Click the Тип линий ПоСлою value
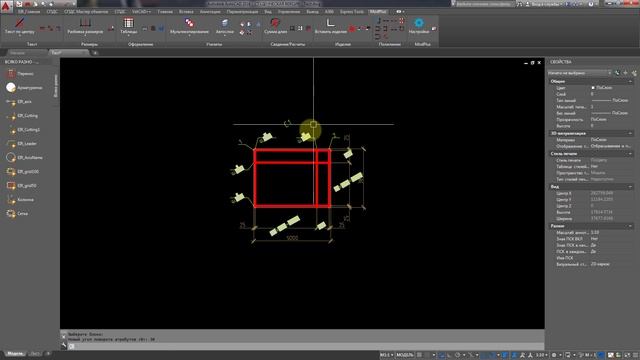The height and width of the screenshot is (360, 640). coord(610,100)
